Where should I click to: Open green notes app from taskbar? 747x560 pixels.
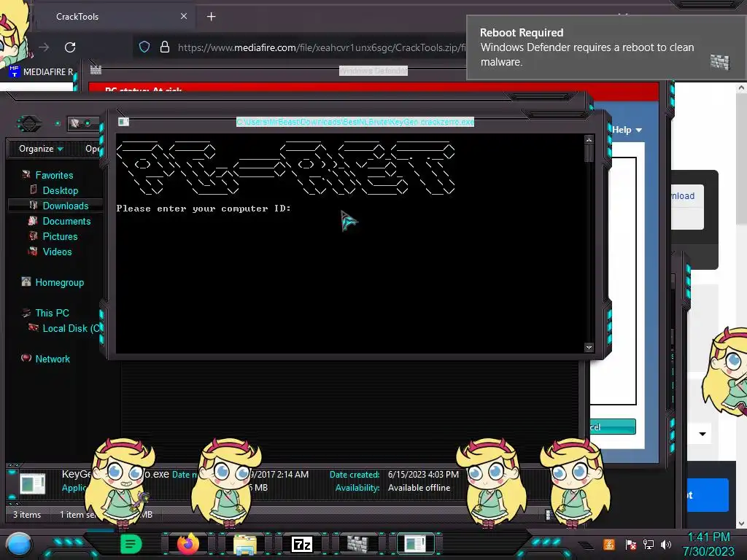pyautogui.click(x=131, y=543)
